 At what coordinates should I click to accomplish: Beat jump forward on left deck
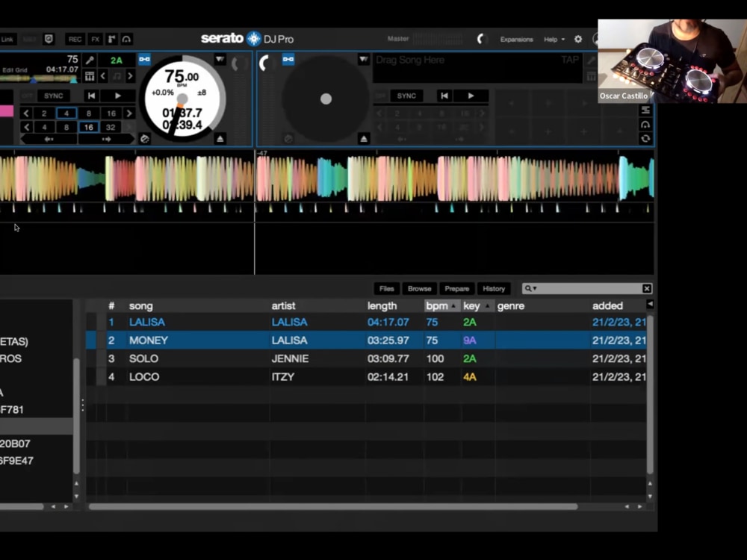[x=106, y=139]
